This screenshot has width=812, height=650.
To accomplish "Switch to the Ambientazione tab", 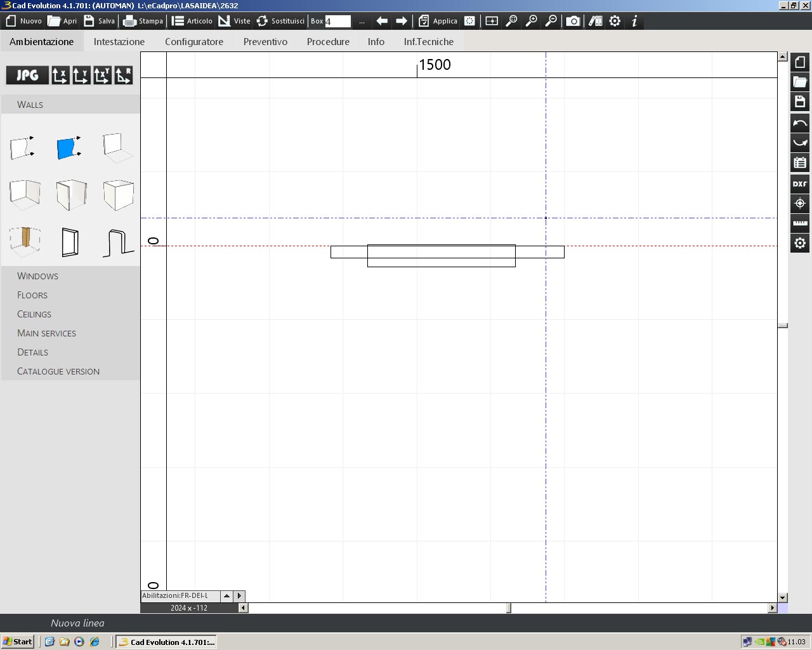I will pyautogui.click(x=41, y=41).
